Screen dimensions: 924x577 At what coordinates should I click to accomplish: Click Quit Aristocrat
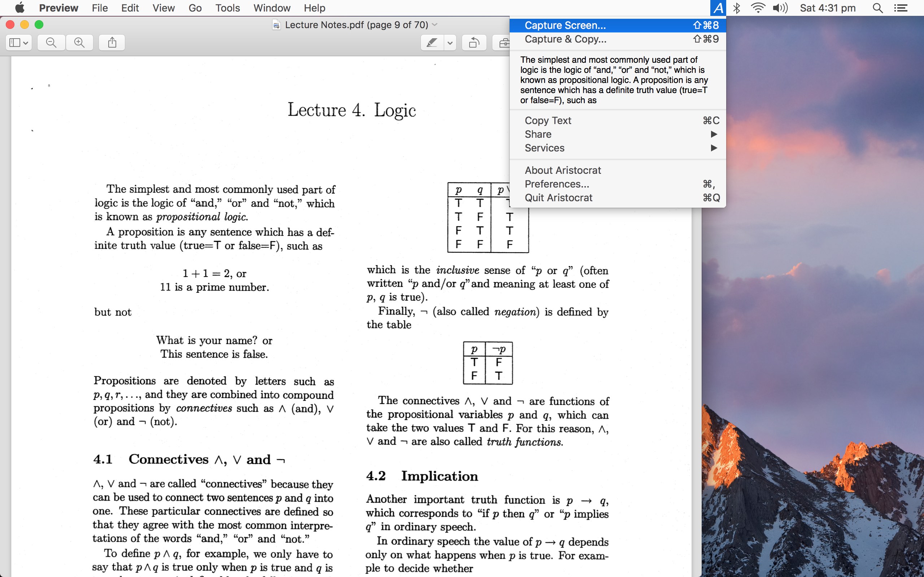[558, 198]
